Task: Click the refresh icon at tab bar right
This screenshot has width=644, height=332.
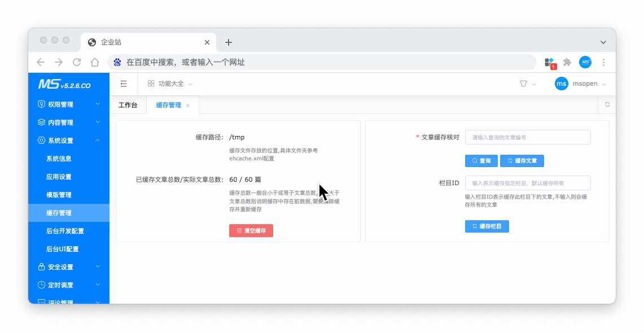Action: coord(607,104)
